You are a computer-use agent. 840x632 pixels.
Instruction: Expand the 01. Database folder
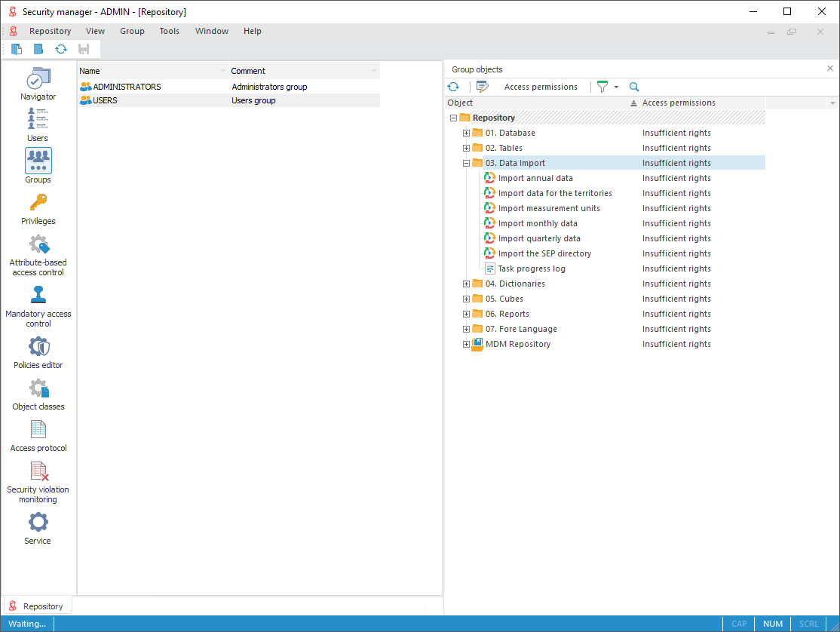467,133
